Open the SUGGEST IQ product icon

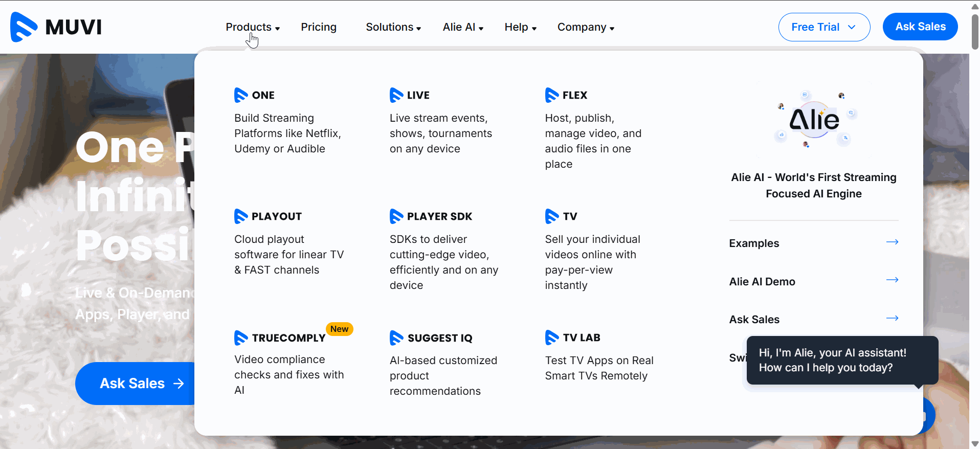(396, 338)
